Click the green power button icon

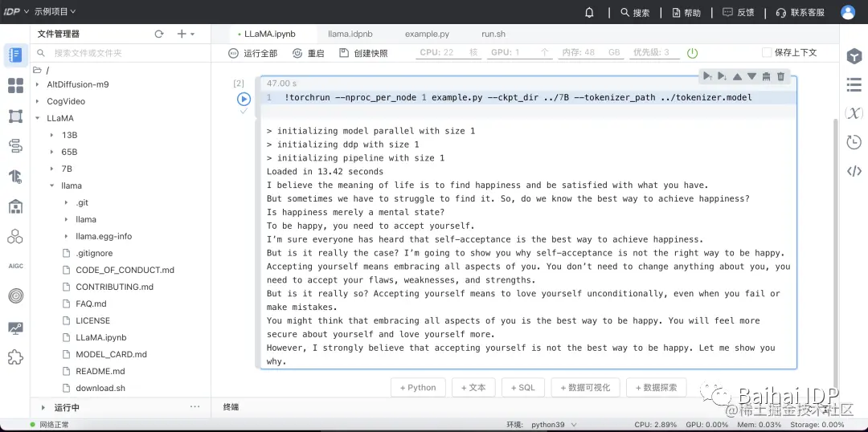point(692,53)
